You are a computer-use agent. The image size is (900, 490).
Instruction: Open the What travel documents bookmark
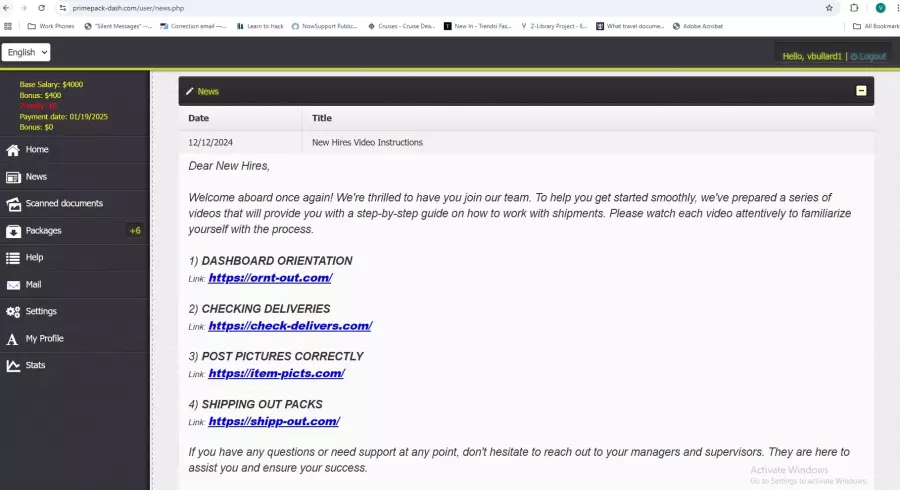(x=630, y=26)
